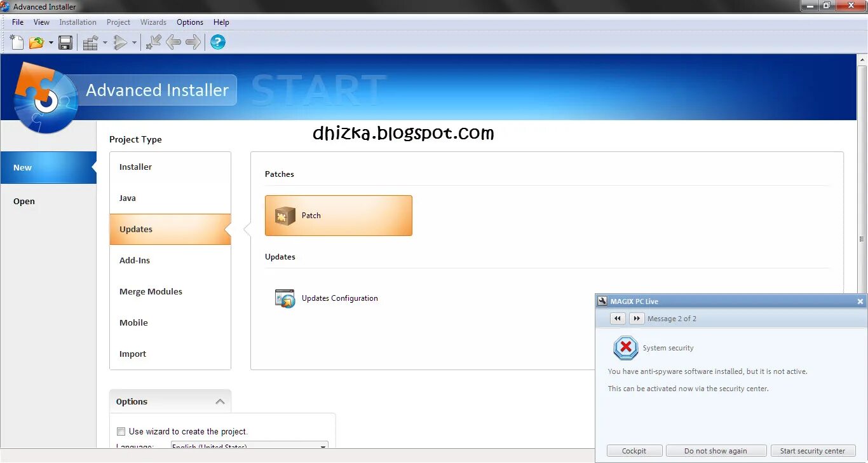Click the System security red X icon
Image resolution: width=868 pixels, height=463 pixels.
[x=626, y=348]
